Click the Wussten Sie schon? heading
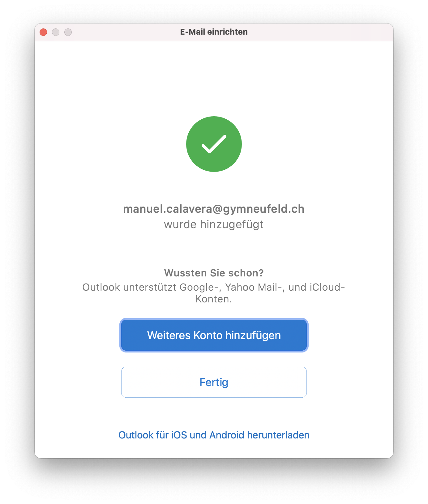The image size is (428, 504). point(214,273)
